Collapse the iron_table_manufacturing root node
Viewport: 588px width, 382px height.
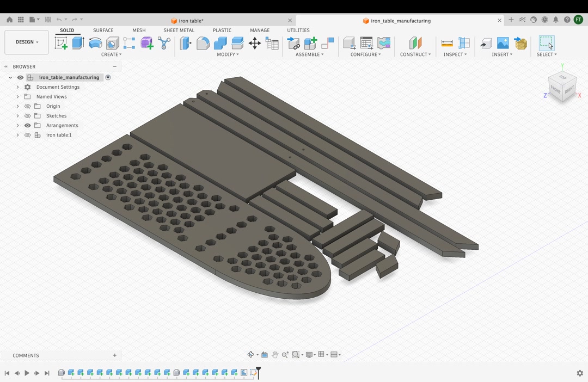click(10, 77)
